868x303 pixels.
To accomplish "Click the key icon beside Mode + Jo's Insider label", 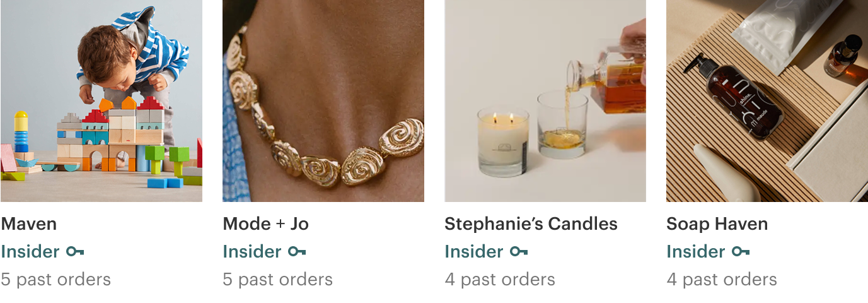I will point(297,252).
